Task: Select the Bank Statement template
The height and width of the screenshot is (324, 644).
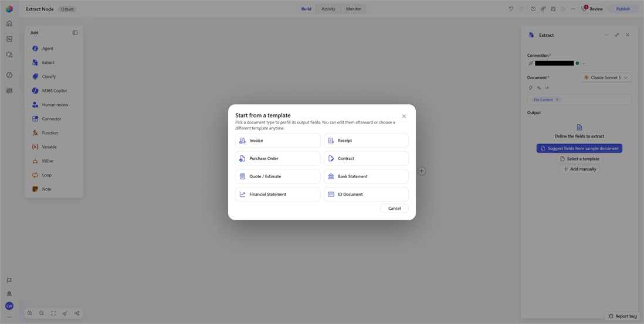Action: coord(366,176)
